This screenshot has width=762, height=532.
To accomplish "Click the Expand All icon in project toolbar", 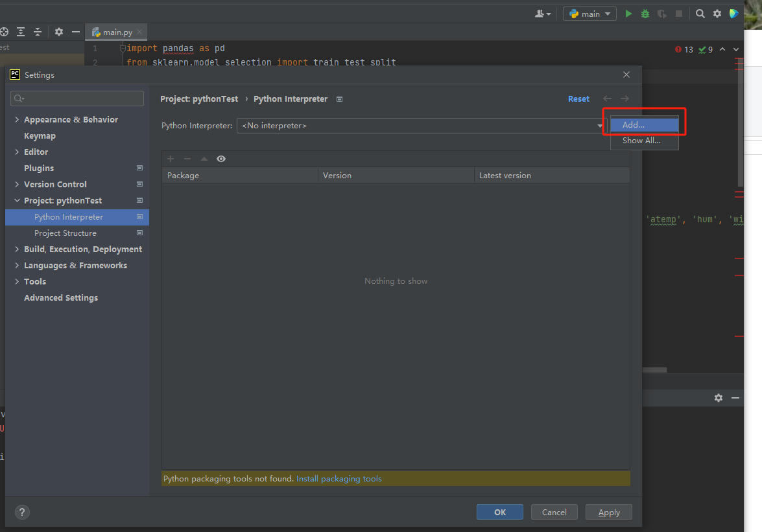I will (20, 32).
